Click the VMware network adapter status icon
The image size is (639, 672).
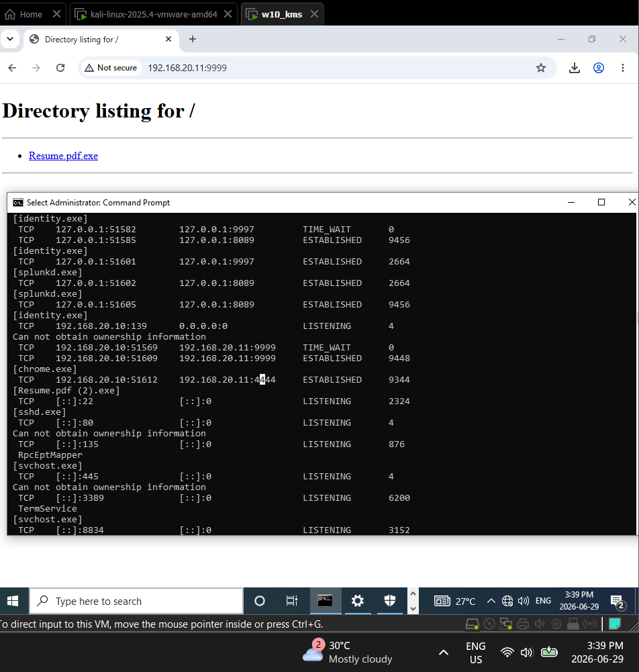[x=505, y=624]
